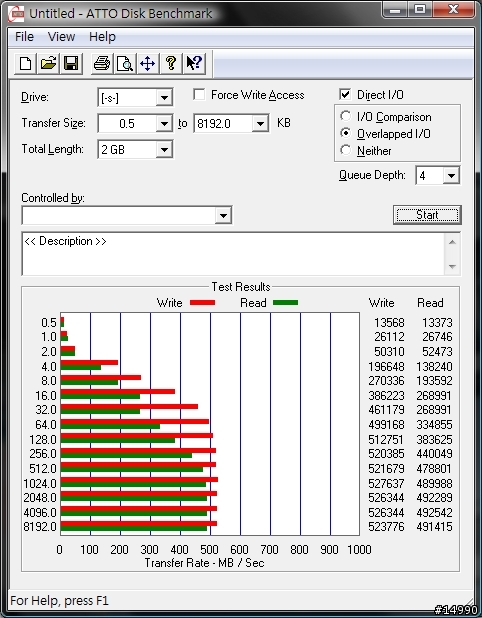Save results with the floppy disk icon
Image resolution: width=482 pixels, height=618 pixels.
tap(71, 63)
